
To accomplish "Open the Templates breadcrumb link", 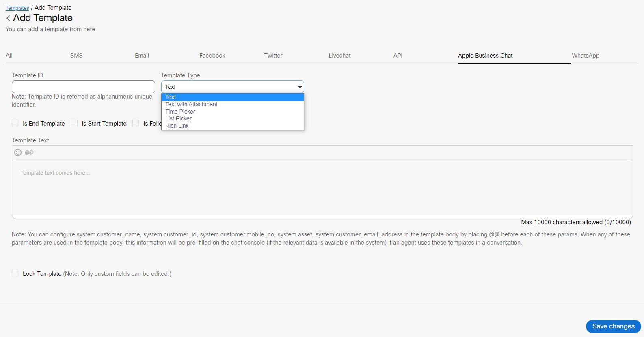I will pos(17,8).
